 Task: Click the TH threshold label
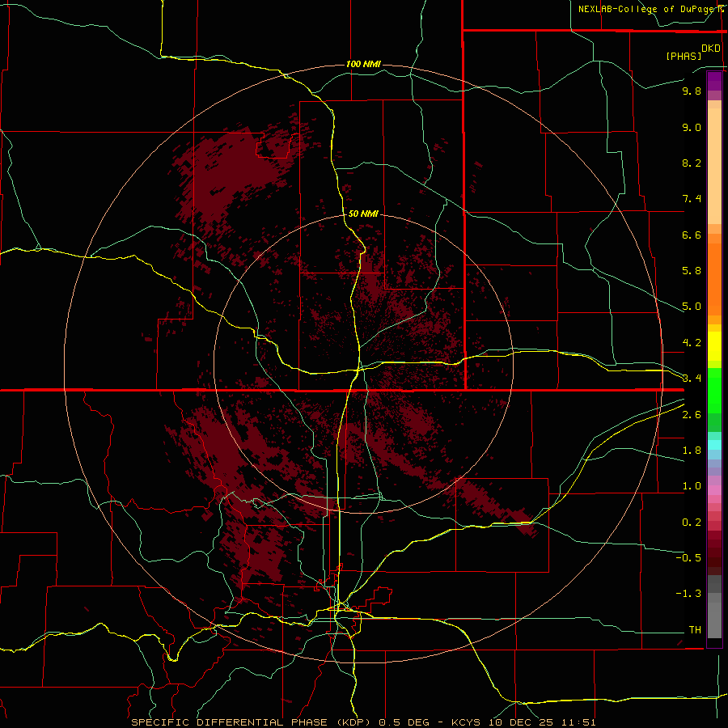coord(695,629)
